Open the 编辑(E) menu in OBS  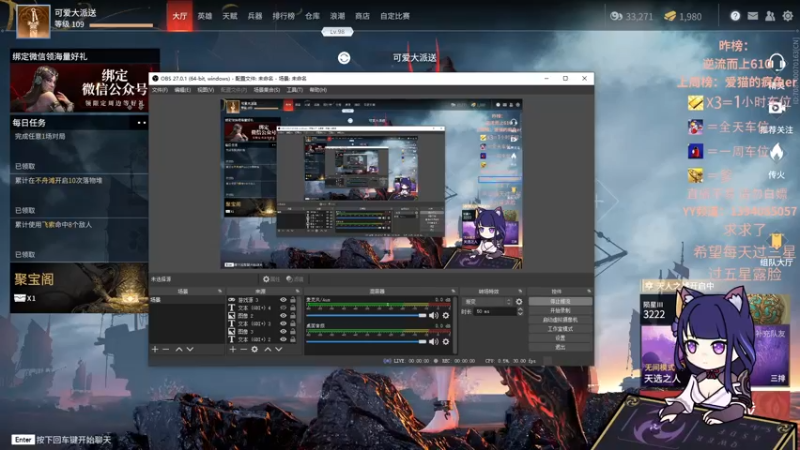[x=182, y=90]
